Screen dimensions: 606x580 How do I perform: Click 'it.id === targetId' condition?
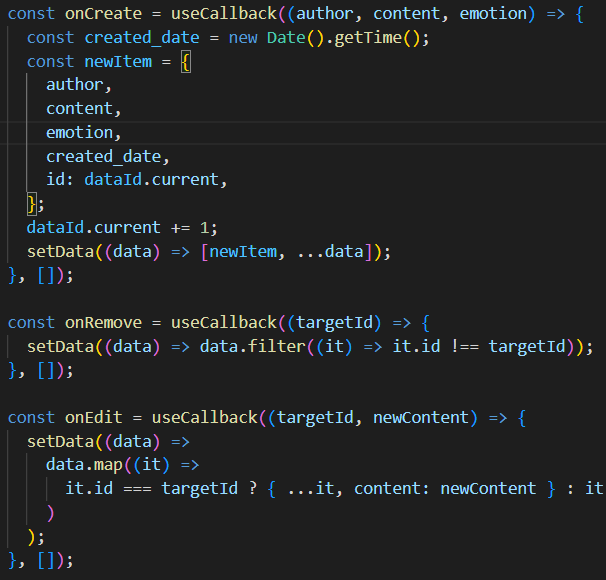(x=152, y=489)
